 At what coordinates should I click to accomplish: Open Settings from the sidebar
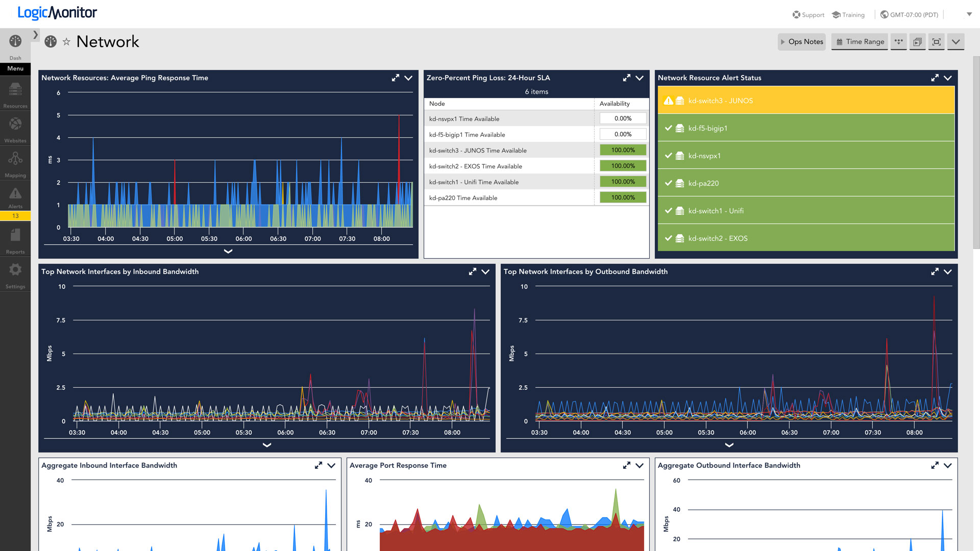pos(15,275)
